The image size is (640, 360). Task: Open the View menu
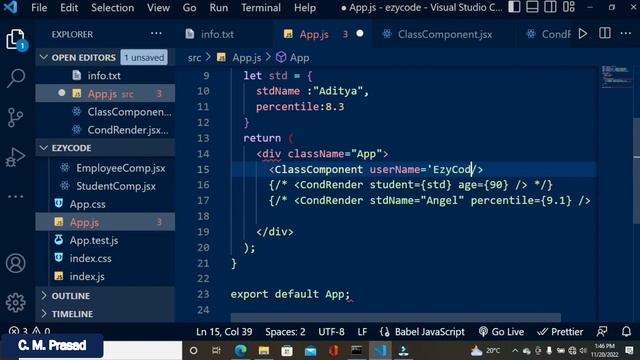pos(158,8)
